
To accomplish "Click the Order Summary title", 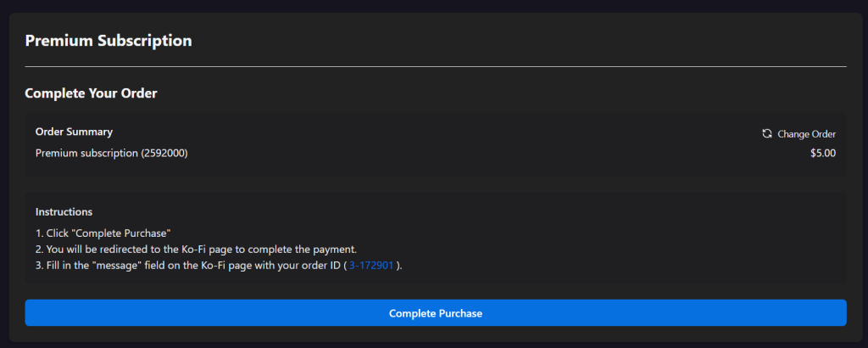I will pos(74,132).
